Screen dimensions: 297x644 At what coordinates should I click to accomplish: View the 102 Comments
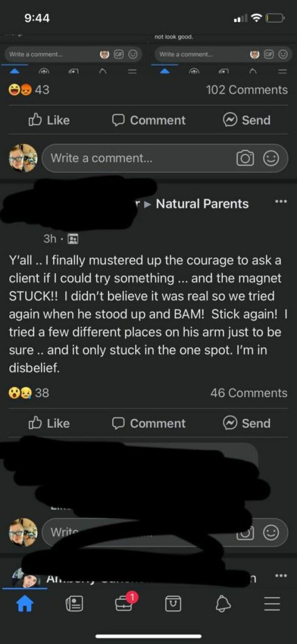pyautogui.click(x=249, y=90)
